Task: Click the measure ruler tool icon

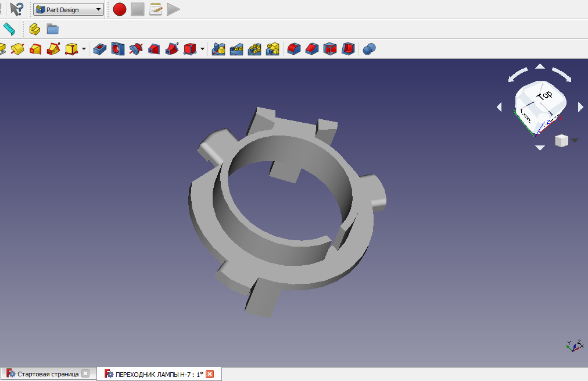Action: 8,29
